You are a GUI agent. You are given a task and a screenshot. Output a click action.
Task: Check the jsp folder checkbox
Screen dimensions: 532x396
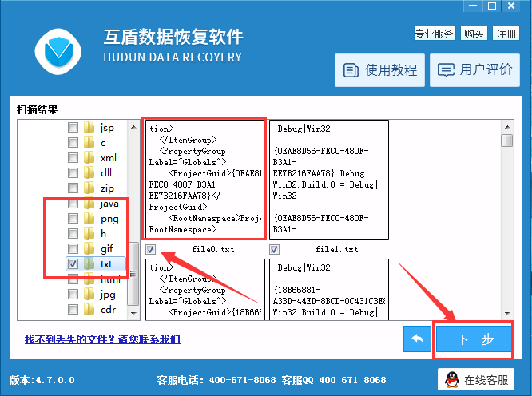coord(73,128)
